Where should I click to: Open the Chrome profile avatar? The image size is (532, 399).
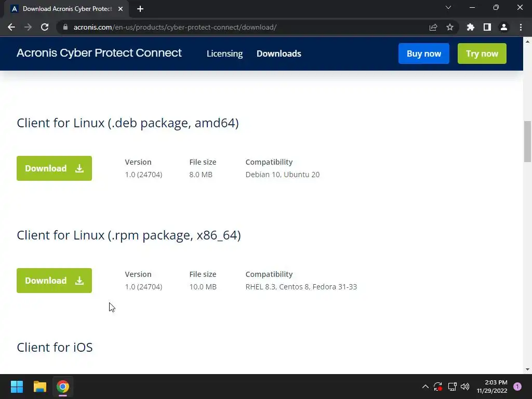504,27
